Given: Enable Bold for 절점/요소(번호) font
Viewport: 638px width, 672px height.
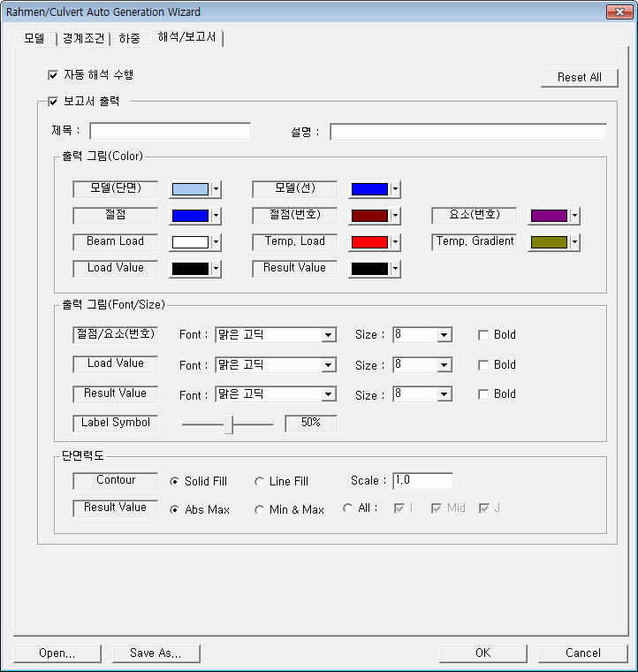Looking at the screenshot, I should click(x=483, y=335).
